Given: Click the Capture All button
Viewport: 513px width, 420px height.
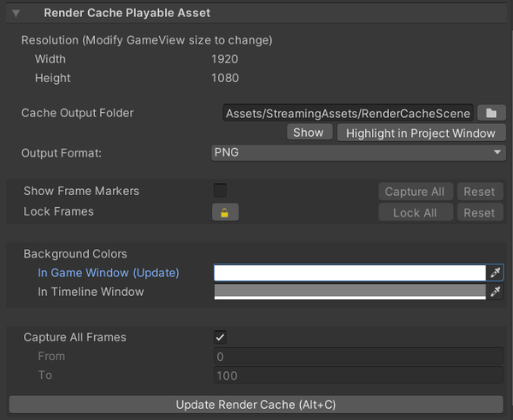Looking at the screenshot, I should 415,192.
